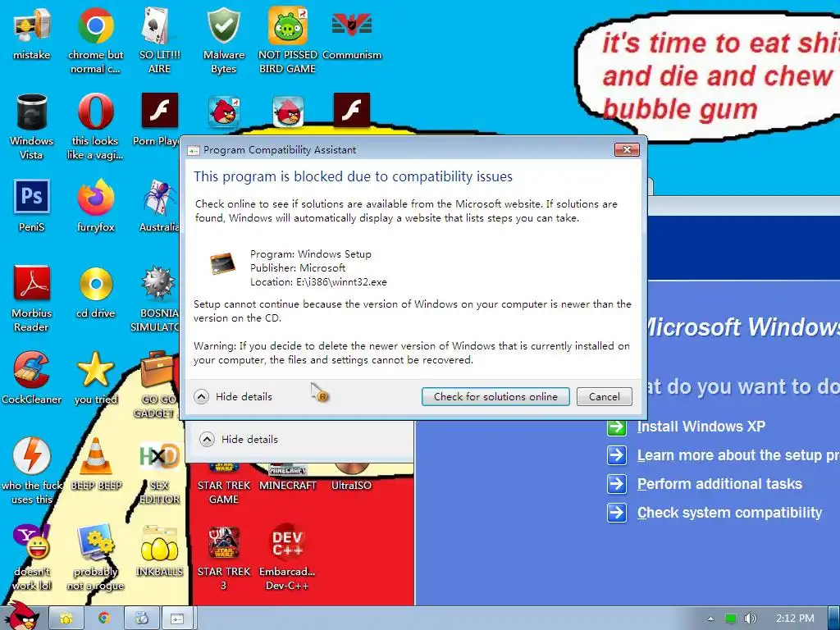Switch to Program Compatibility Assistant taskbar button

click(177, 619)
